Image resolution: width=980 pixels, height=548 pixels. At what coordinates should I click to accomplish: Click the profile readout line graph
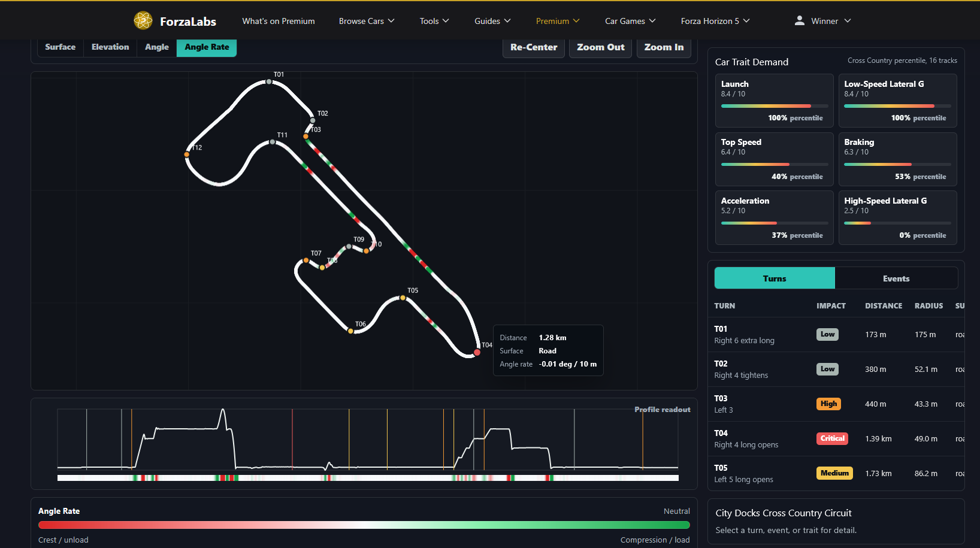click(368, 439)
